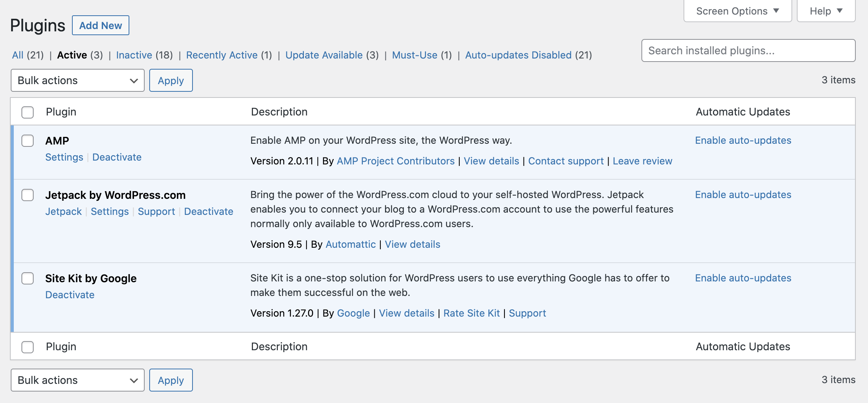Open the top Bulk actions dropdown
Image resolution: width=868 pixels, height=403 pixels.
78,80
